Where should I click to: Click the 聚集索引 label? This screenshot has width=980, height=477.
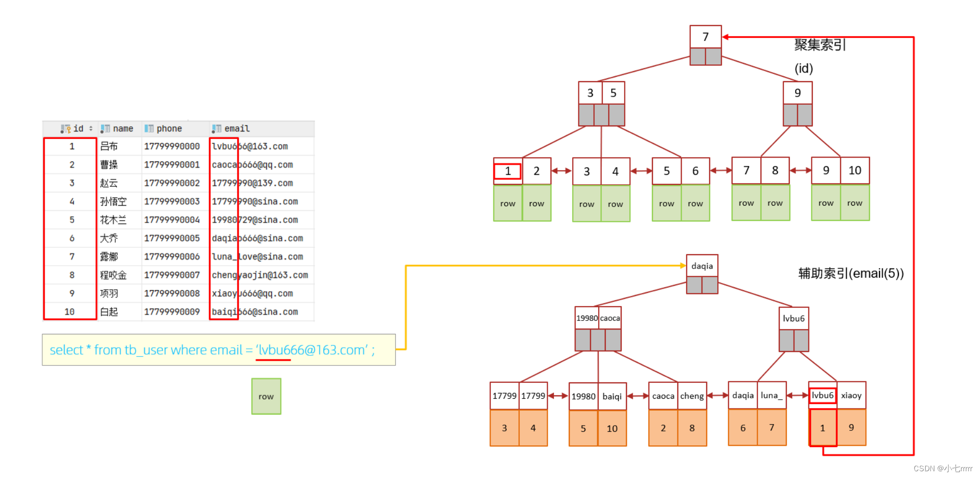point(820,45)
